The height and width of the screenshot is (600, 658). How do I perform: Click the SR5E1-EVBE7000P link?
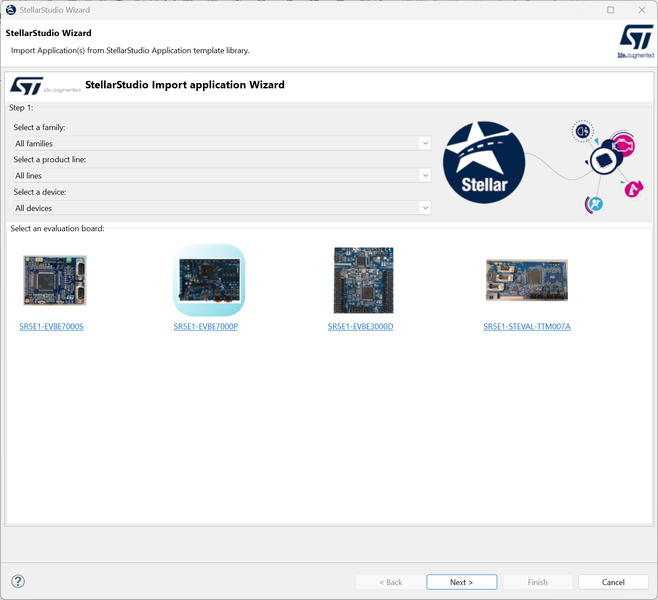pos(206,326)
